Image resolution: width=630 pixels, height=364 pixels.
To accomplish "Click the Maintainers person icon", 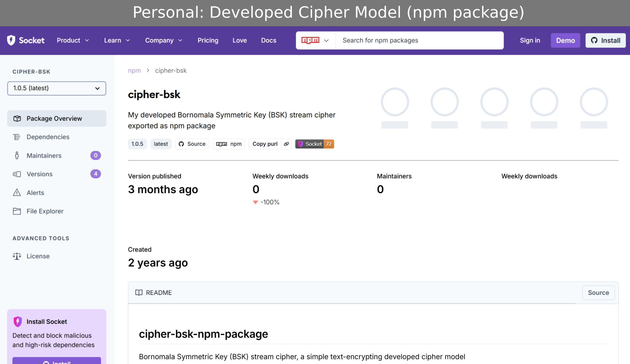I will 17,155.
